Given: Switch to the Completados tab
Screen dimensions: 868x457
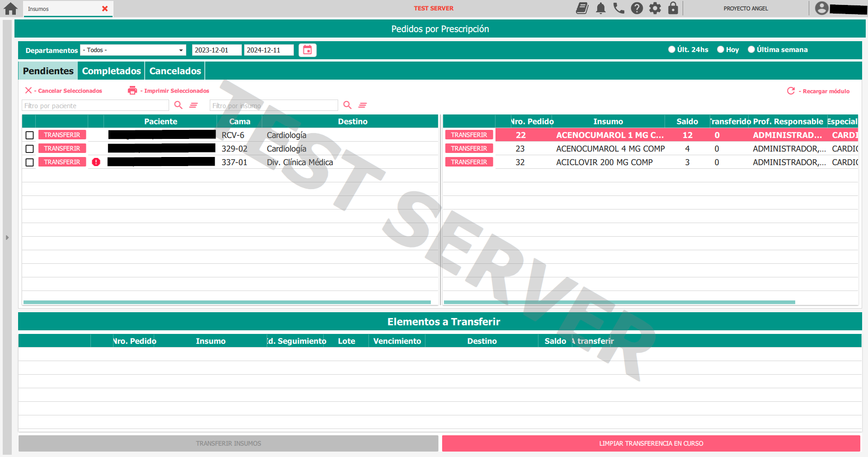Looking at the screenshot, I should coord(112,71).
